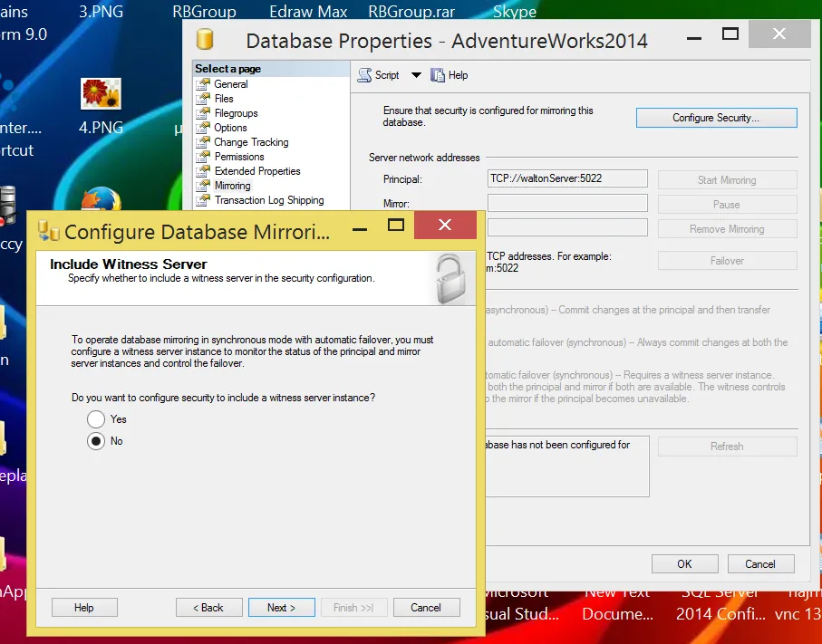Click the Mirror address field
Image resolution: width=822 pixels, height=644 pixels.
point(567,203)
